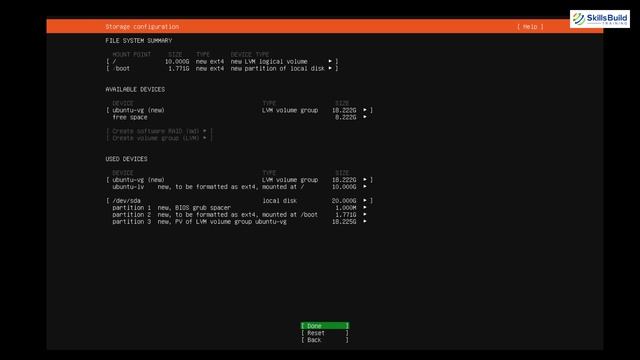640x360 pixels.
Task: Expand the root mount point row arrow
Action: [x=330, y=61]
